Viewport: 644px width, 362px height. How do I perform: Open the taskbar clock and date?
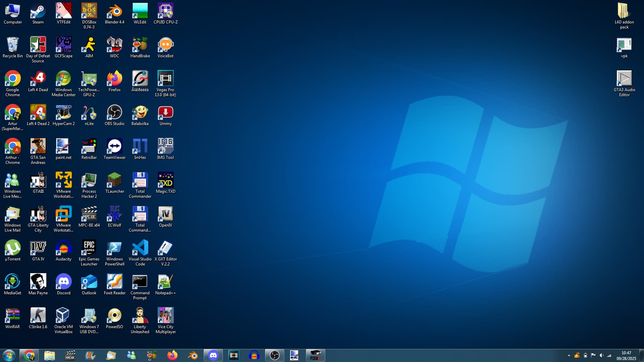(x=626, y=355)
